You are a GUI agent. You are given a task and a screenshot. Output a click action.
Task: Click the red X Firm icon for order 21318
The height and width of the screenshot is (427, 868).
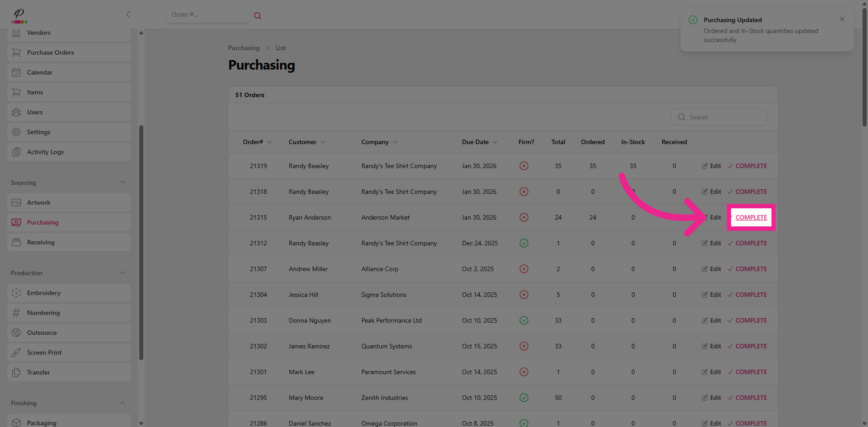[524, 192]
